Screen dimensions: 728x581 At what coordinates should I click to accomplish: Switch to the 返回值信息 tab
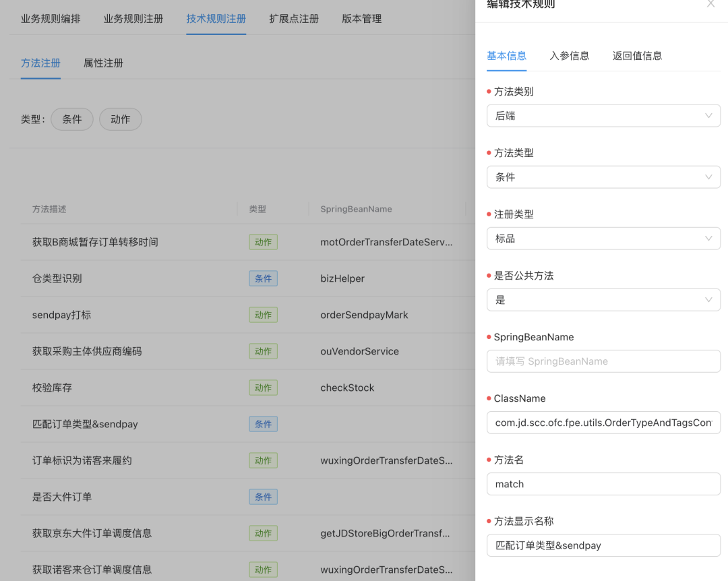636,56
